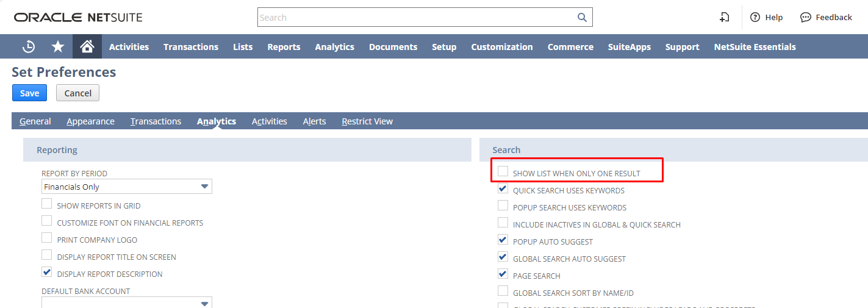Check Print Company Logo checkbox
The width and height of the screenshot is (868, 308).
point(47,238)
